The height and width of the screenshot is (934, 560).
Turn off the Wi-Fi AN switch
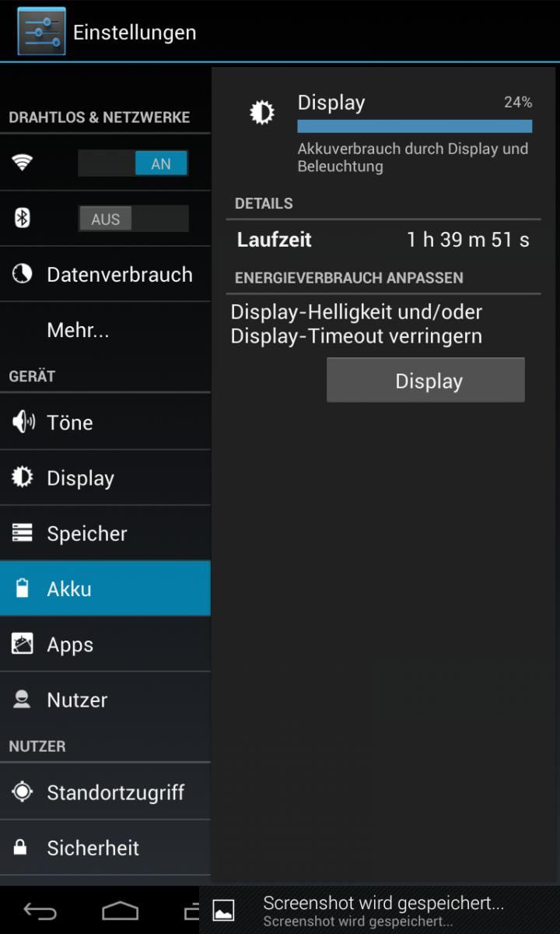click(x=133, y=163)
